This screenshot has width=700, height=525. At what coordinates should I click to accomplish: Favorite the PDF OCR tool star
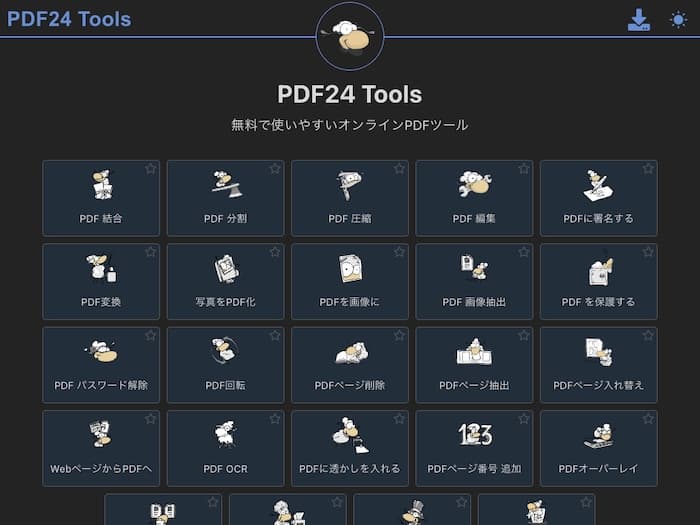pyautogui.click(x=275, y=419)
